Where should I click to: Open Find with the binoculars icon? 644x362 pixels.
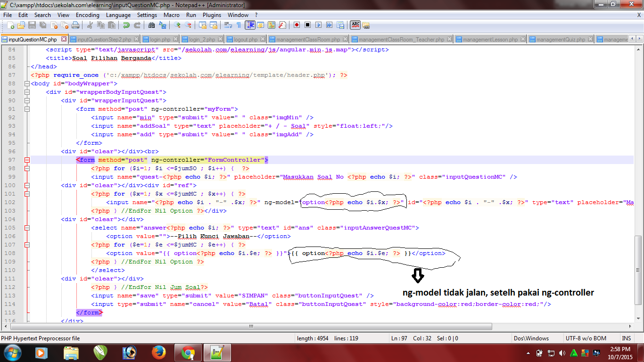[151, 25]
